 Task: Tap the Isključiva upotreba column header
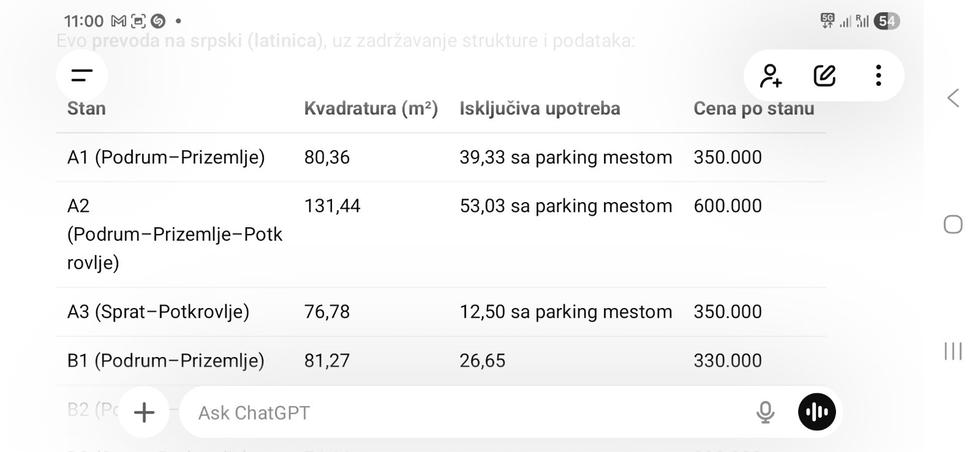tap(540, 108)
